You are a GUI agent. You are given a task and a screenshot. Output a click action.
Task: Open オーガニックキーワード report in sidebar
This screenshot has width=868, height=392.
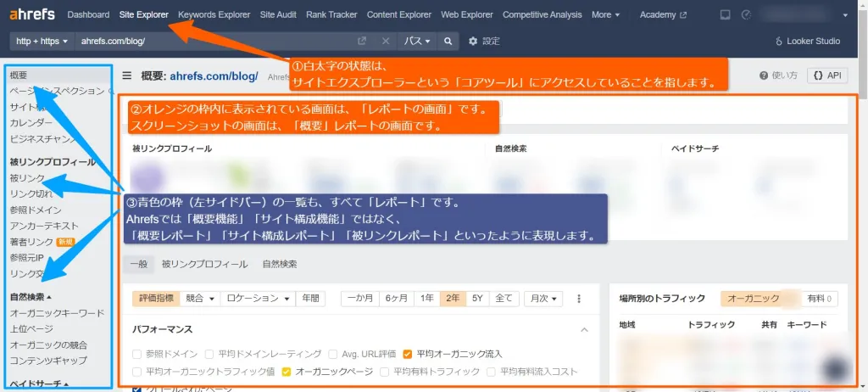click(x=57, y=313)
